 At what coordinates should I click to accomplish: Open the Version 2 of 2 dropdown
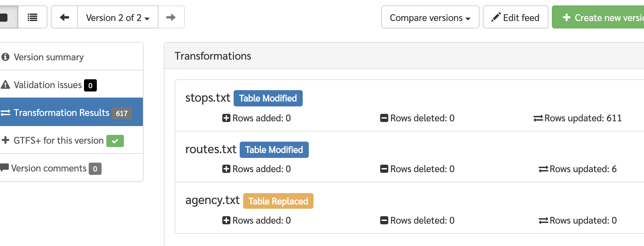tap(118, 17)
